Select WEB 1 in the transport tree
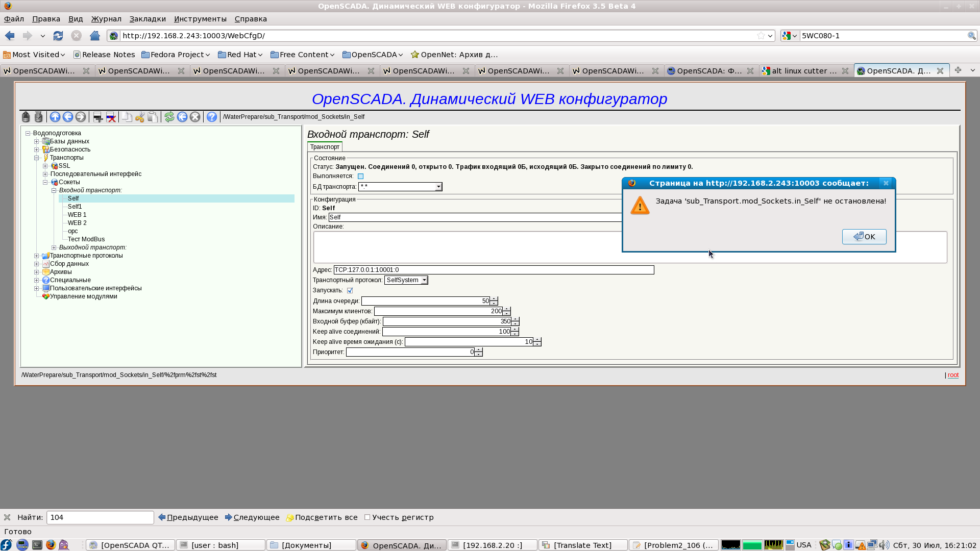 click(x=77, y=215)
